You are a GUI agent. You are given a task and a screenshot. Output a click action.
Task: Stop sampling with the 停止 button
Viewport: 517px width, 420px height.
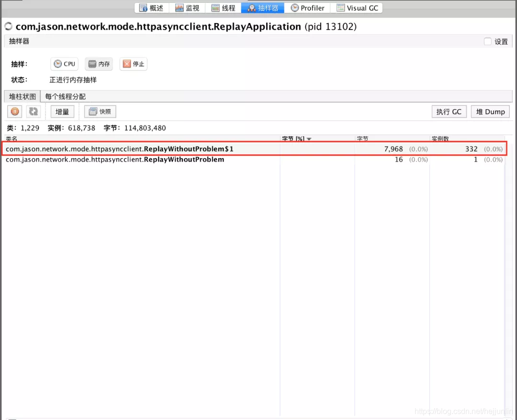point(134,64)
